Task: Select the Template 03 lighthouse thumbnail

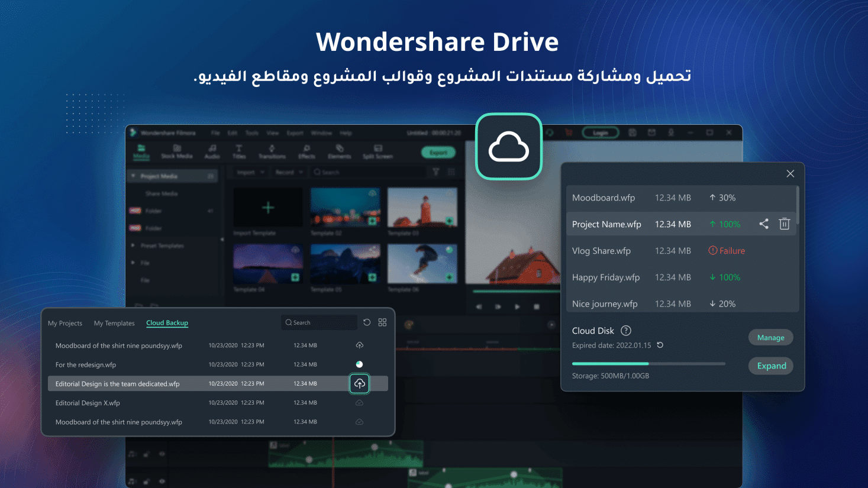Action: click(422, 208)
